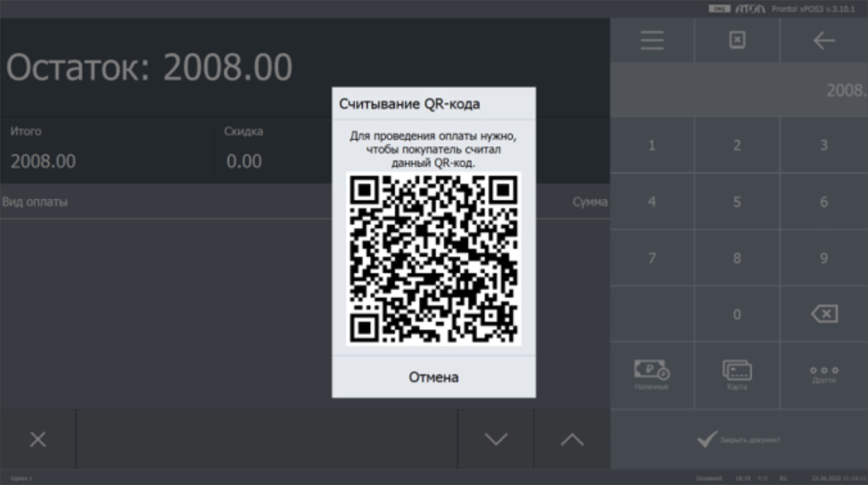Click Закрыть документ checkmark button

[739, 439]
